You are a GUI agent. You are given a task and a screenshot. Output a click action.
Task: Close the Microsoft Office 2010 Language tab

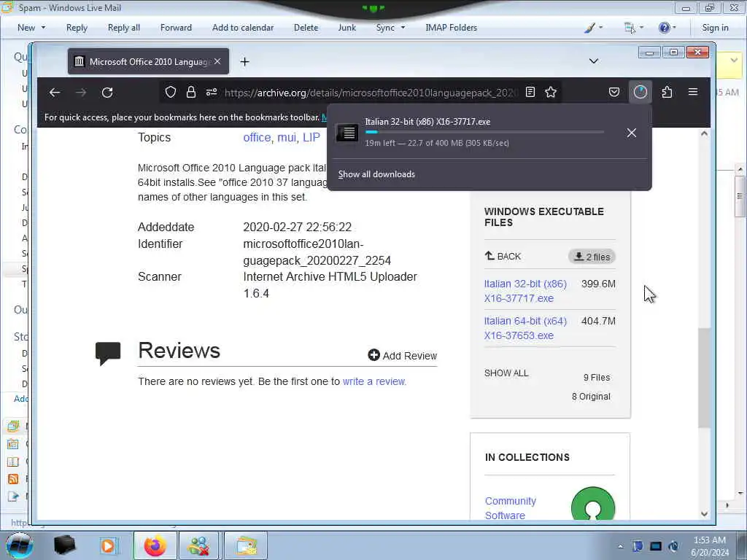pyautogui.click(x=217, y=61)
